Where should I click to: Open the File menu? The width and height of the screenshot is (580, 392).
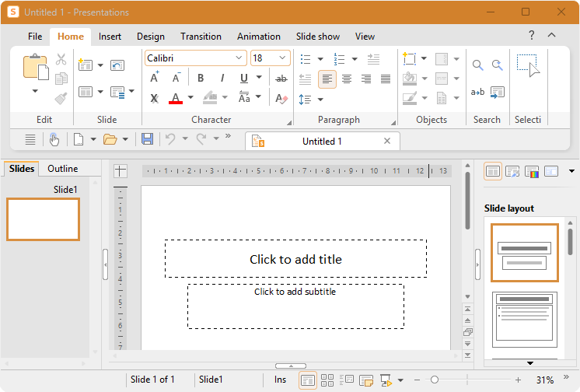35,37
